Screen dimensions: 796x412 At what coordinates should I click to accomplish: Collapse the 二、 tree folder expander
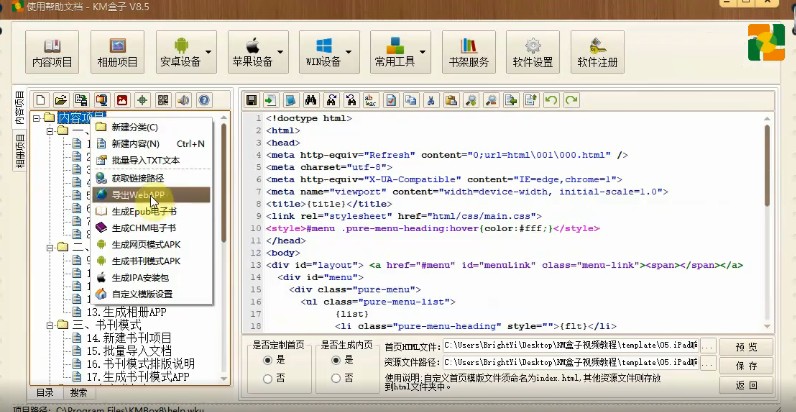(50, 248)
